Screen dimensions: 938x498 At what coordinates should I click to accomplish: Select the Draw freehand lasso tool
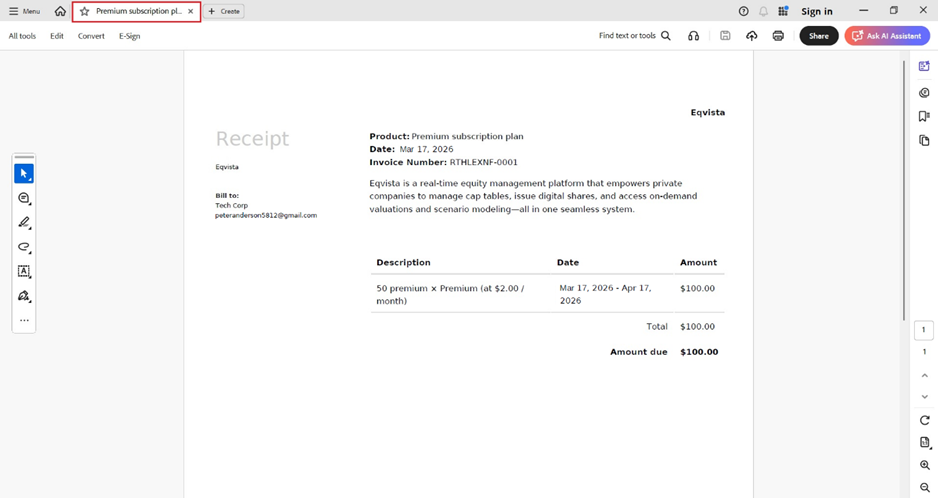point(24,247)
